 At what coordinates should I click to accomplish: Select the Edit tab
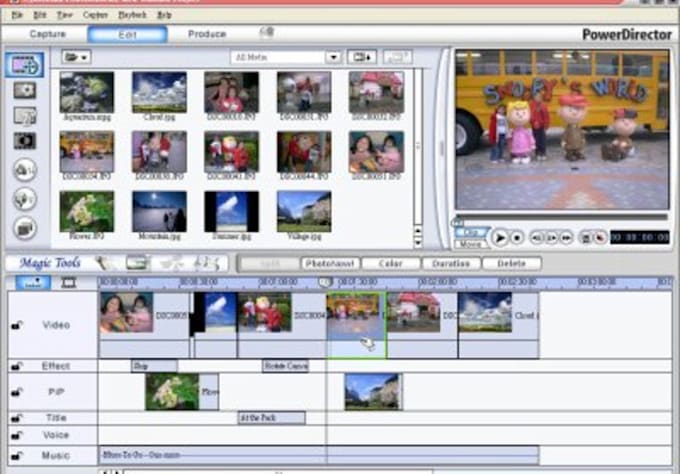click(x=128, y=35)
